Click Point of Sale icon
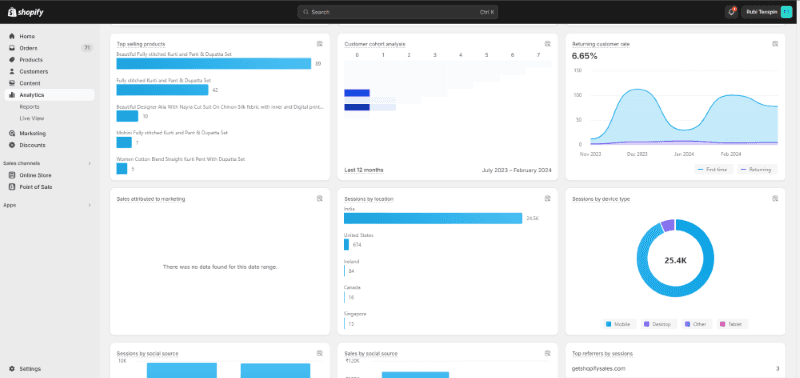The height and width of the screenshot is (378, 800). (x=12, y=187)
